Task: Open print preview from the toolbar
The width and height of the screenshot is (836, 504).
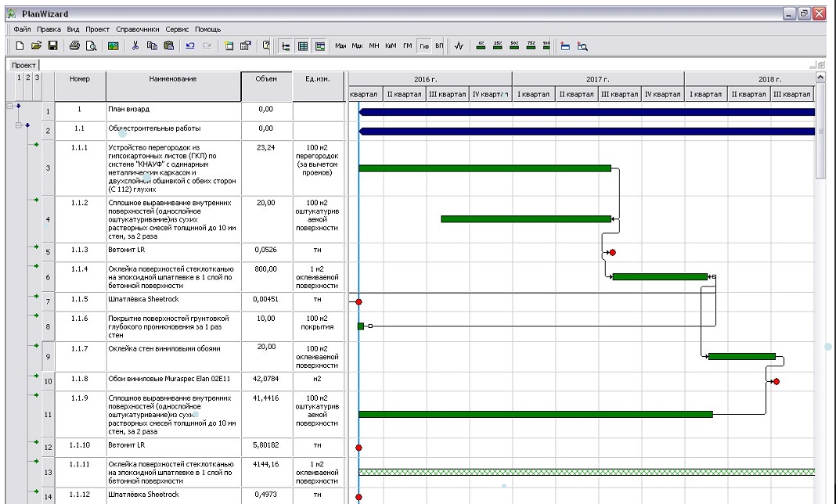Action: 91,46
